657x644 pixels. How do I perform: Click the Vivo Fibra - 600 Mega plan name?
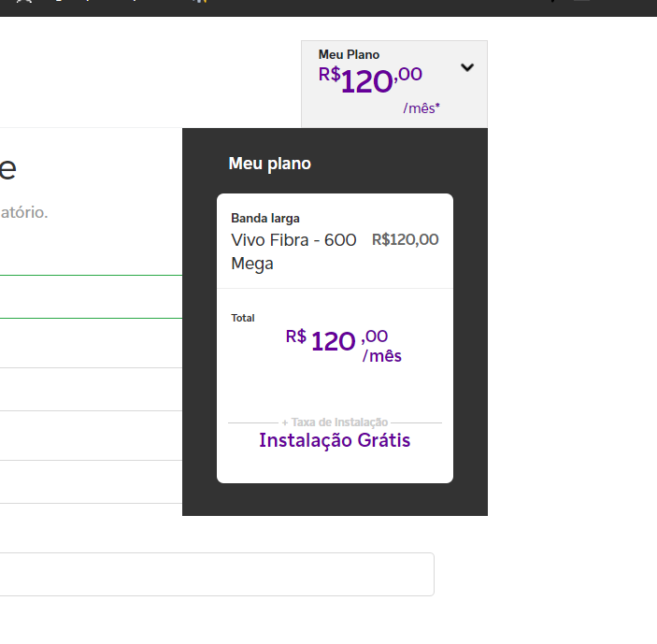click(x=293, y=251)
